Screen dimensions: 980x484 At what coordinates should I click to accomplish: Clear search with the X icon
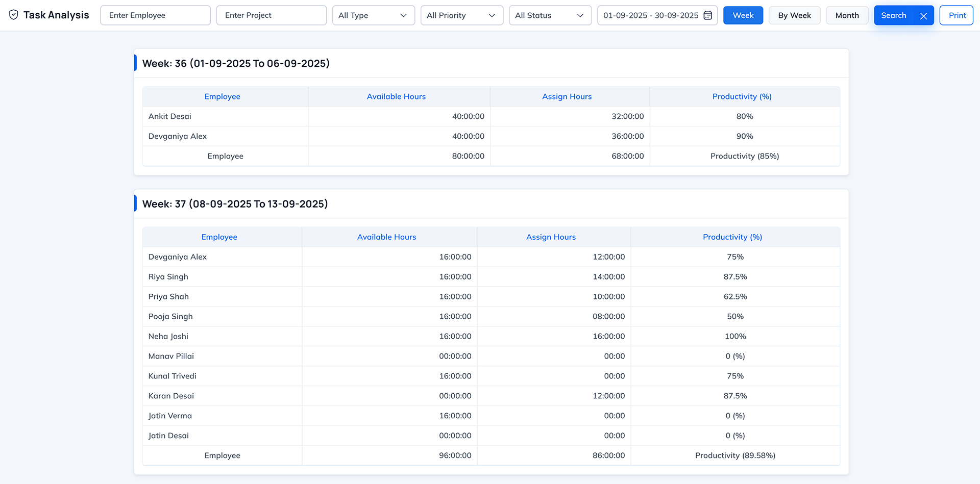tap(923, 16)
